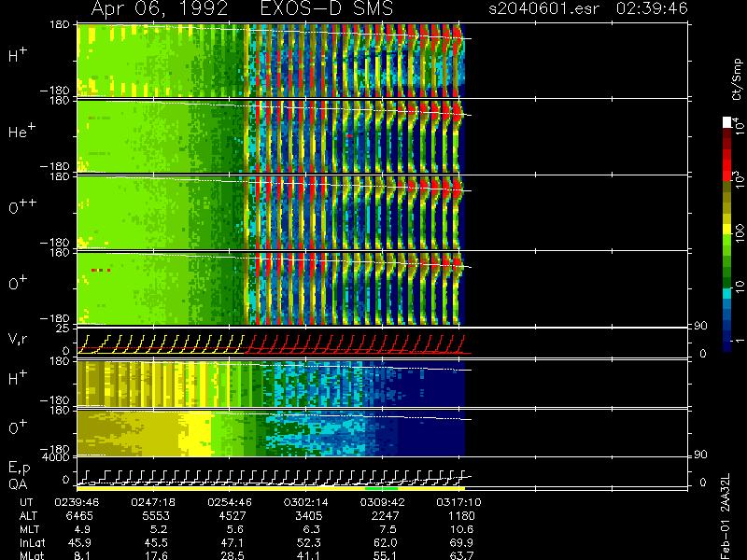This screenshot has height=560, width=747.
Task: Click the UT value "0317:10"
Action: (x=458, y=502)
